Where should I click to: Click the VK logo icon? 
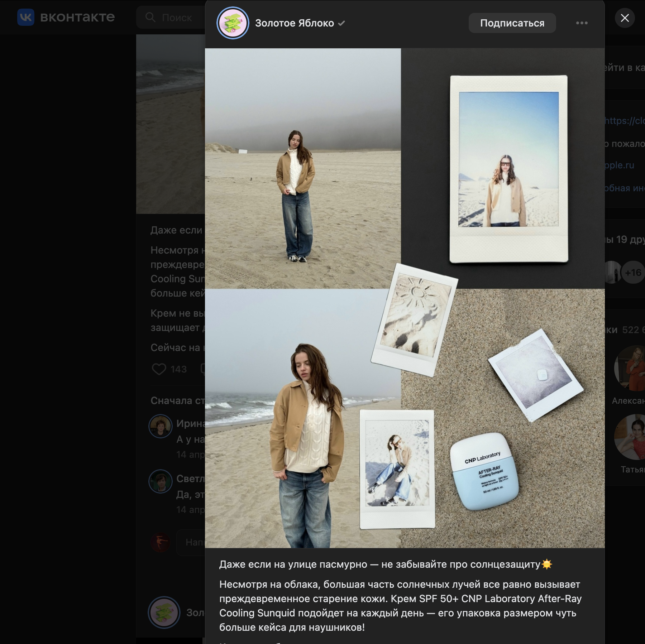26,17
